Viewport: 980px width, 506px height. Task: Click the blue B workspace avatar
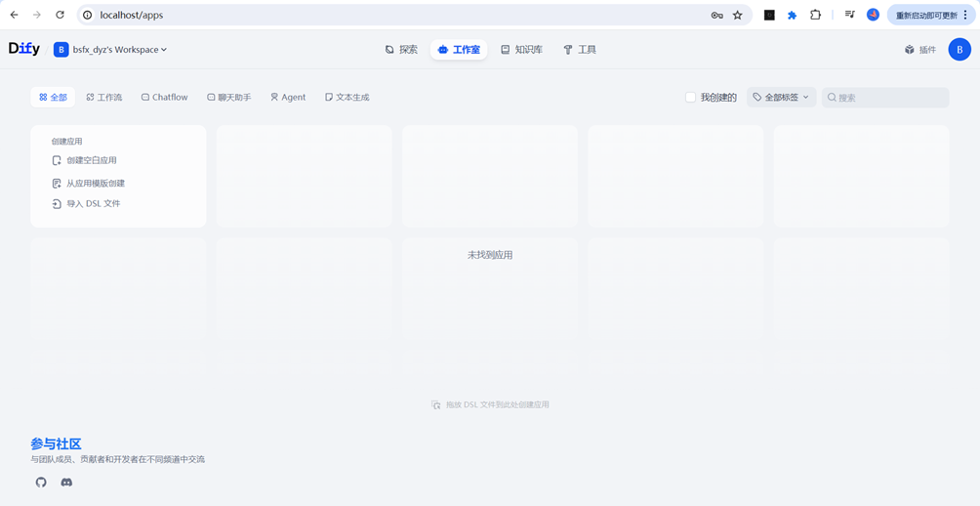[x=61, y=50]
